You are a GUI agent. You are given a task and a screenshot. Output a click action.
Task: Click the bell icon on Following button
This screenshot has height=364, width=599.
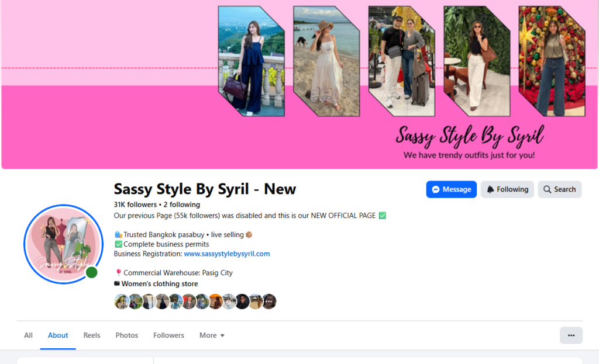(491, 190)
